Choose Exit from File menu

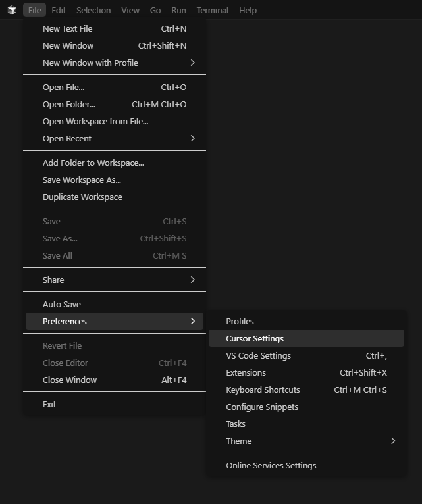point(115,404)
